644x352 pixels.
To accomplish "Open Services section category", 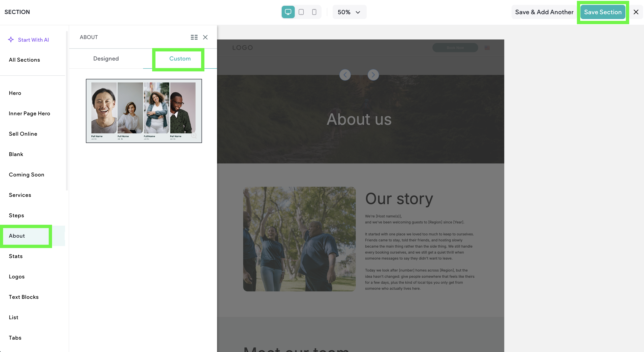I will pos(20,195).
